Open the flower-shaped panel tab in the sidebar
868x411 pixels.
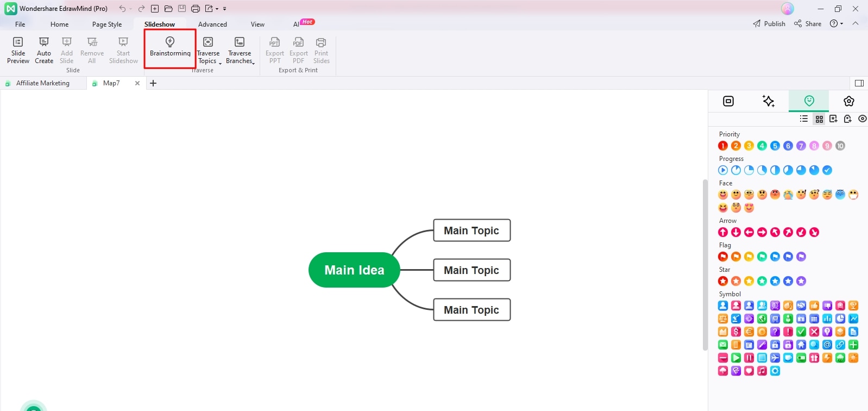point(849,101)
